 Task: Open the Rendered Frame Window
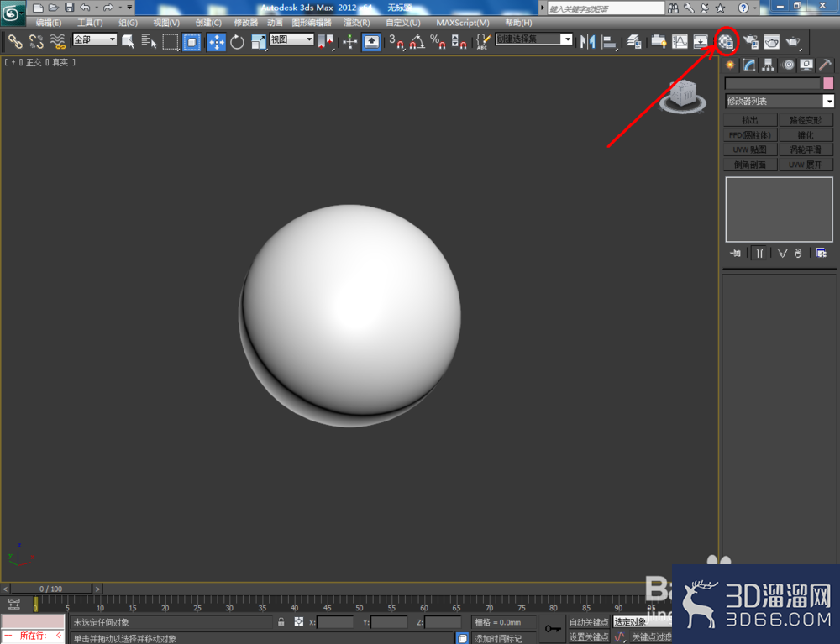772,41
